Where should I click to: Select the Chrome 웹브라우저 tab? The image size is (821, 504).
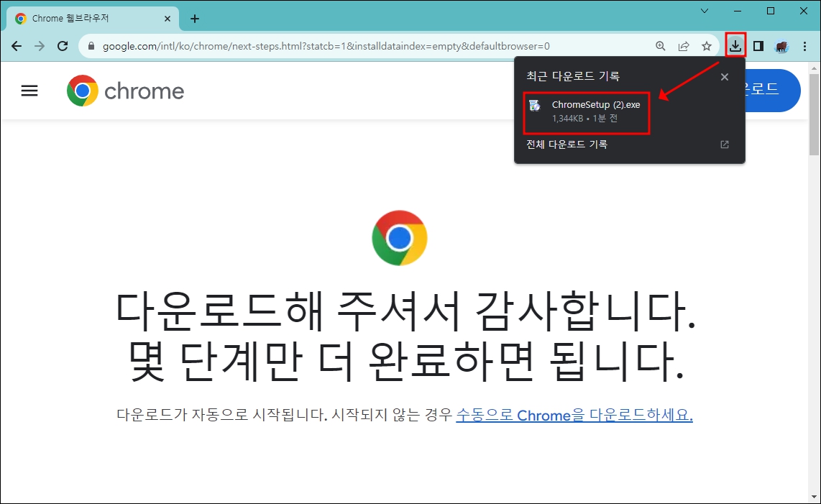[93, 19]
